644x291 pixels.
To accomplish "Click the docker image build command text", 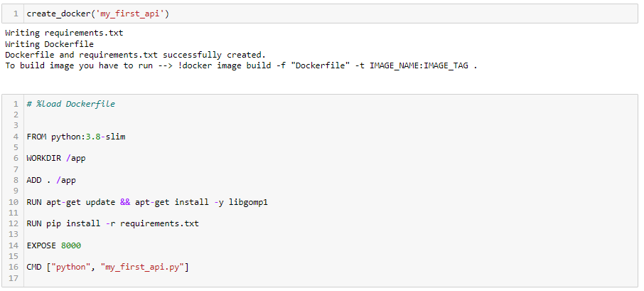I will click(328, 65).
